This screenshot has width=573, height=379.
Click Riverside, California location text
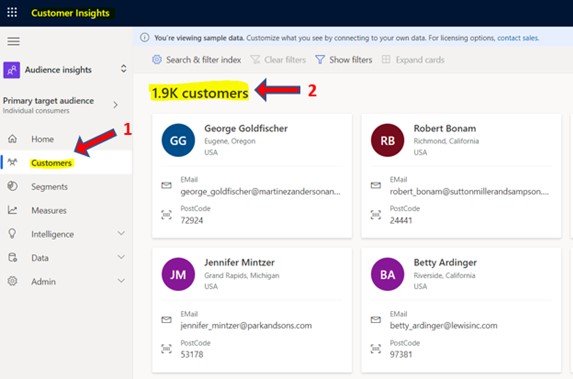[x=444, y=276]
